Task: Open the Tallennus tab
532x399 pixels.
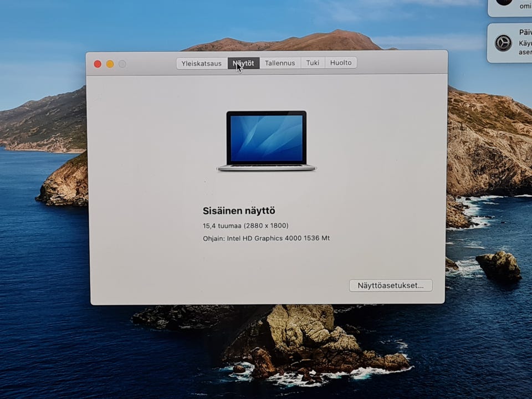Action: 280,63
